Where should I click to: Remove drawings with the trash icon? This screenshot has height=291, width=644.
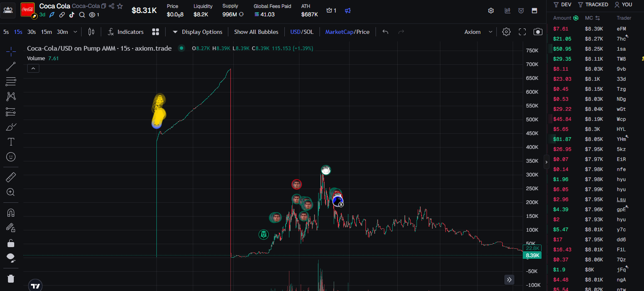tap(11, 278)
